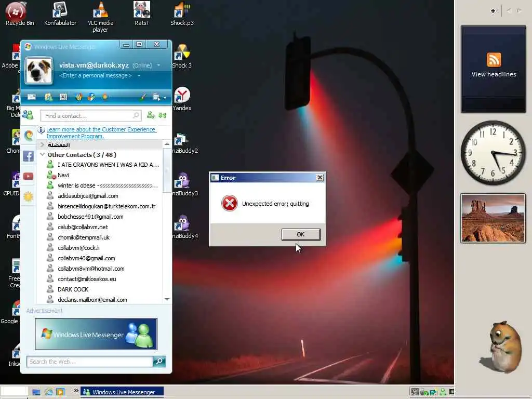Click the Find a contact search box
Viewport: 532px width, 399px height.
[90, 116]
